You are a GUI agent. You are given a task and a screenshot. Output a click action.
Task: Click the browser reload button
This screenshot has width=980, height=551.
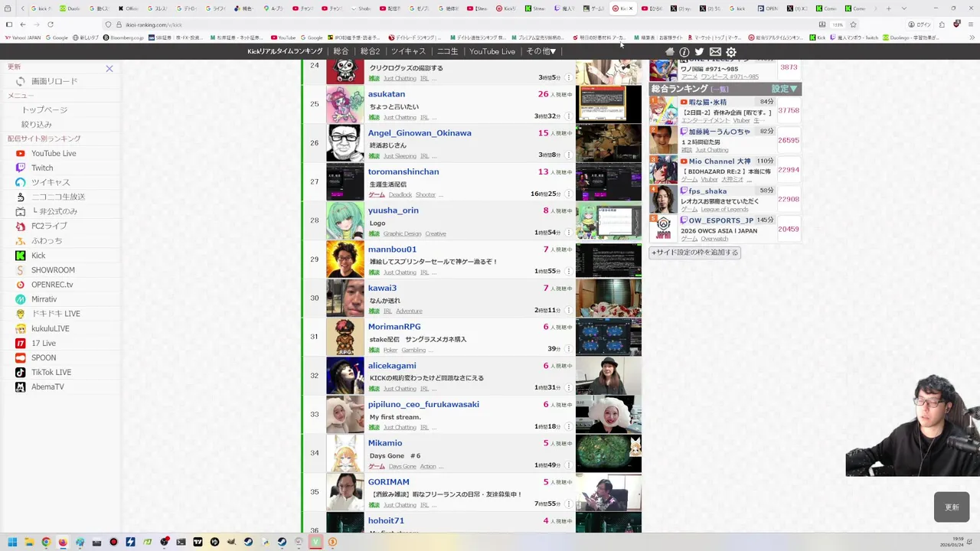coord(50,24)
